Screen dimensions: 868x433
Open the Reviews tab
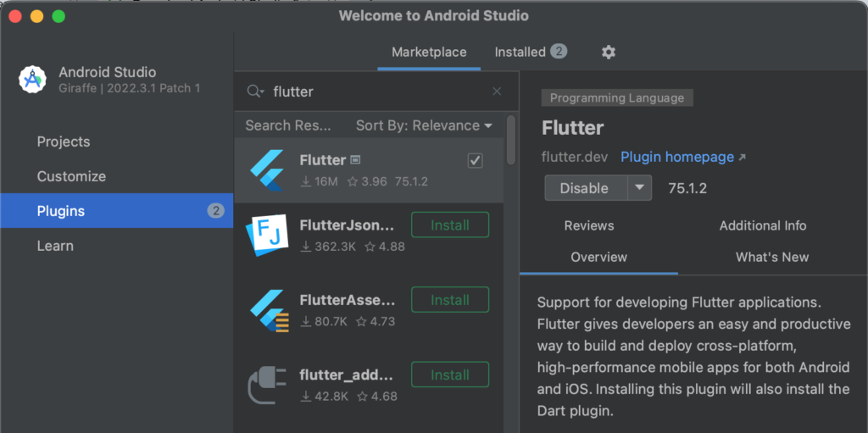[x=589, y=225]
